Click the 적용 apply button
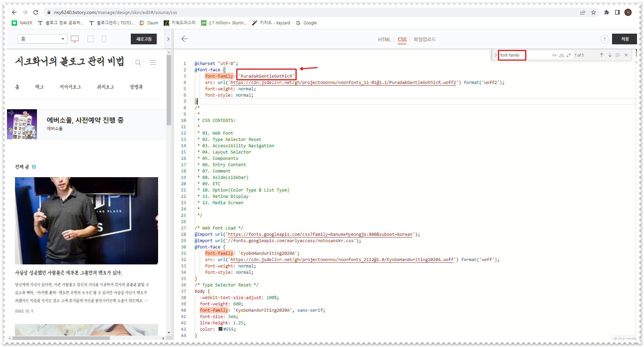 coord(625,39)
